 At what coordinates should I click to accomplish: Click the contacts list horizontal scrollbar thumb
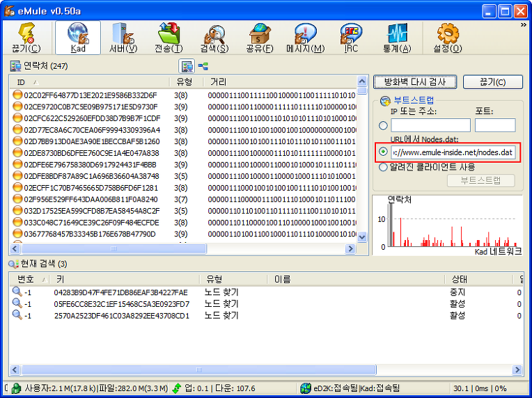pyautogui.click(x=114, y=249)
